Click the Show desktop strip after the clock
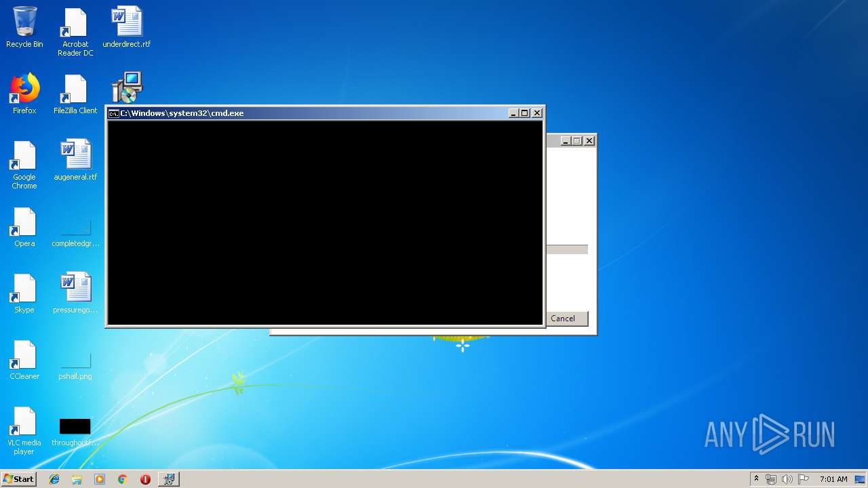 click(x=861, y=479)
